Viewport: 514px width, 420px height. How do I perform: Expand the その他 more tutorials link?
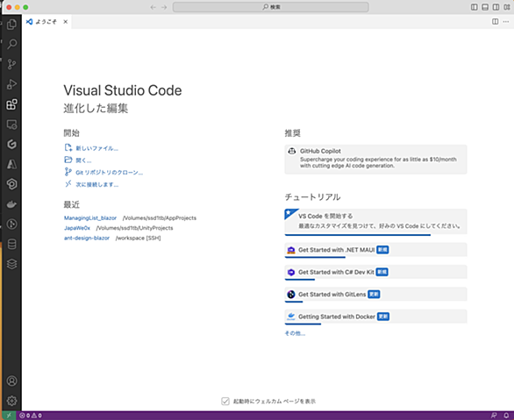point(295,333)
